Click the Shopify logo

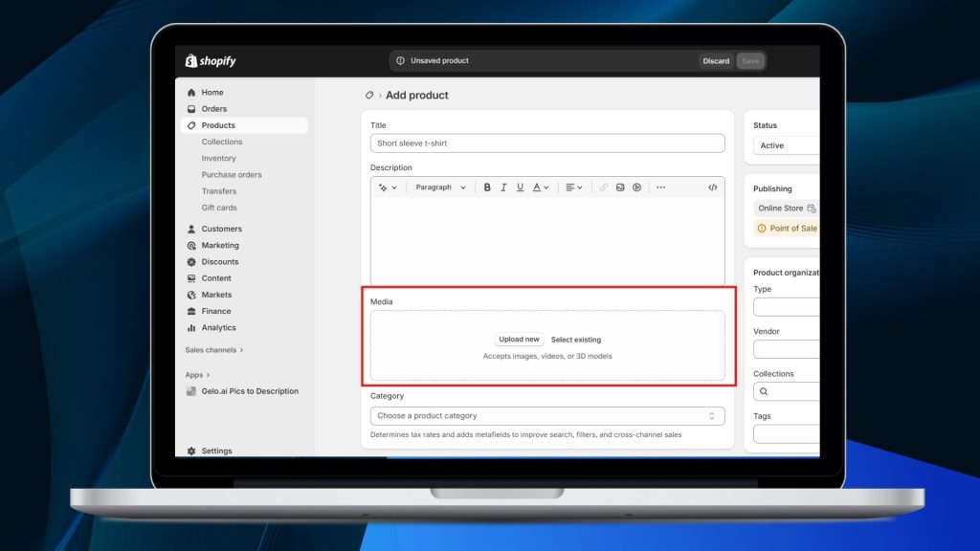[211, 61]
